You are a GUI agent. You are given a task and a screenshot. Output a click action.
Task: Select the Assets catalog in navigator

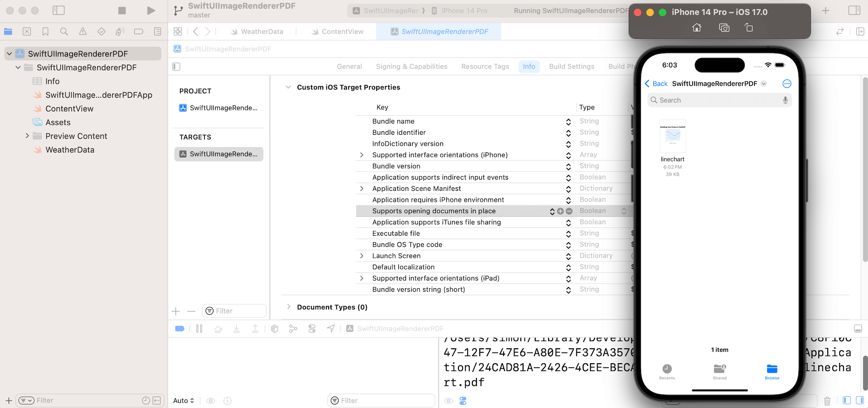[x=58, y=122]
